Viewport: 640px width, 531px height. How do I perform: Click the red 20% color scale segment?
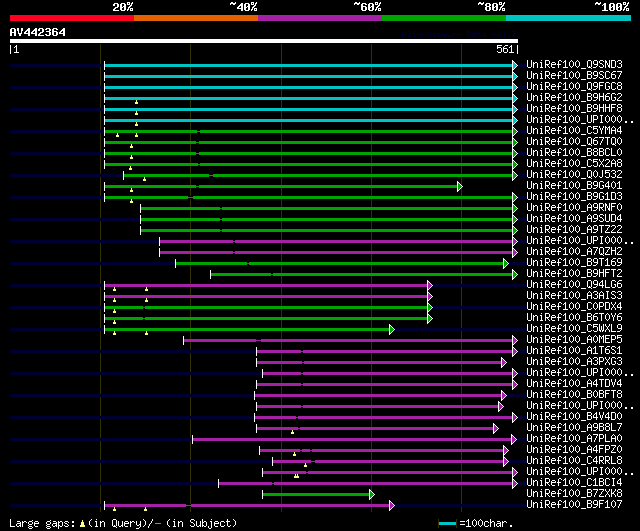(72, 18)
